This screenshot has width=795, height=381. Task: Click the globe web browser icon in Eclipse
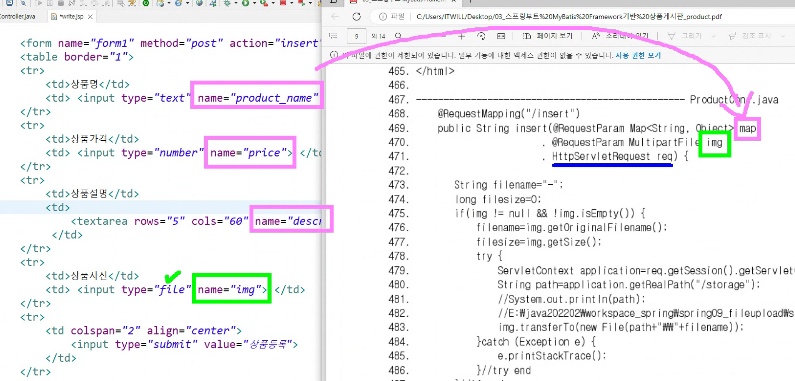tap(199, 3)
